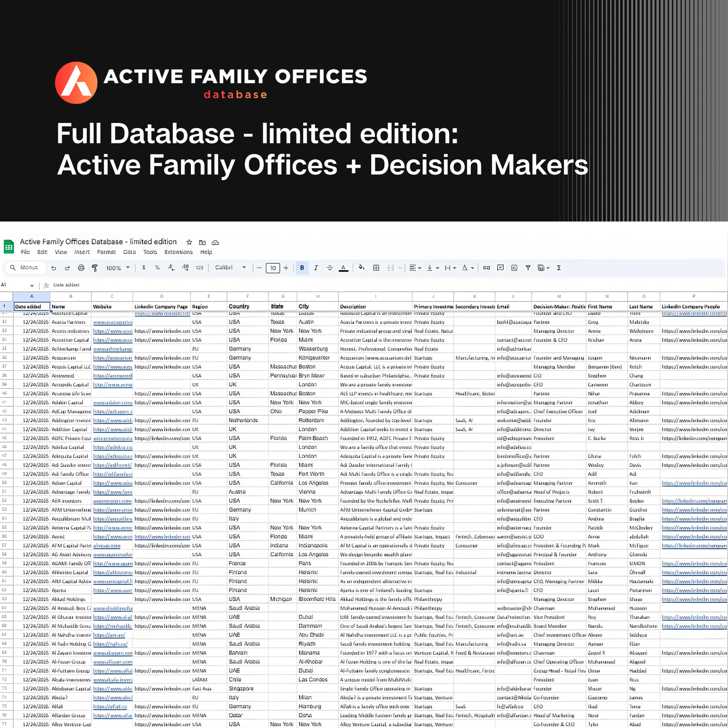Apply Format as percent
This screenshot has height=728, width=728.
click(157, 268)
